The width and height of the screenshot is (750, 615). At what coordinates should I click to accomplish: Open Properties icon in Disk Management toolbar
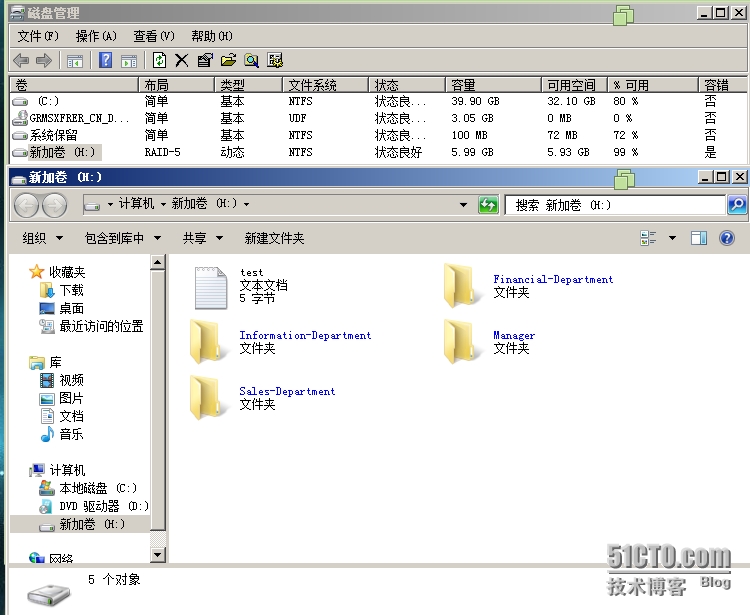coord(205,61)
